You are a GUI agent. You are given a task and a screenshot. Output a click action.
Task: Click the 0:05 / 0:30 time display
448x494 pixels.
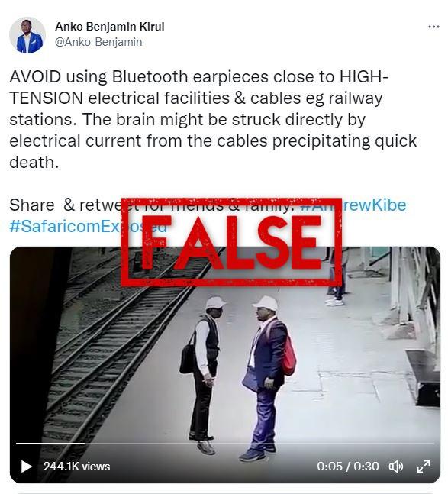[347, 467]
